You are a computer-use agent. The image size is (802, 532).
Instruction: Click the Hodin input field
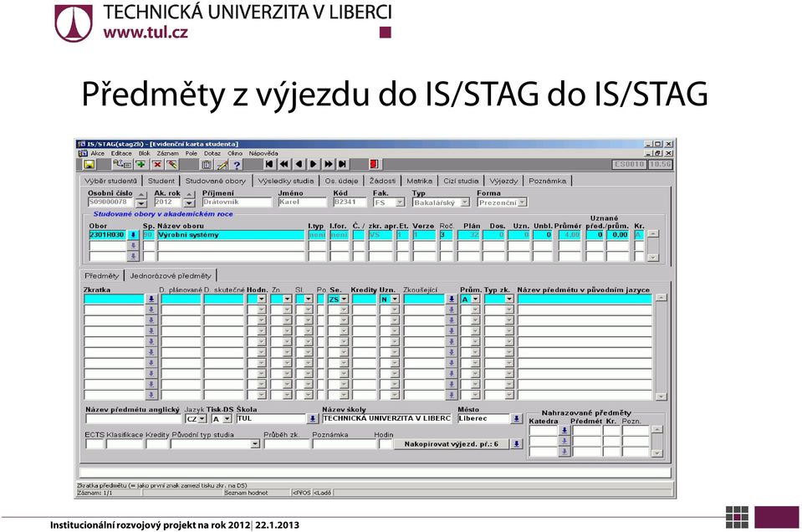[386, 444]
